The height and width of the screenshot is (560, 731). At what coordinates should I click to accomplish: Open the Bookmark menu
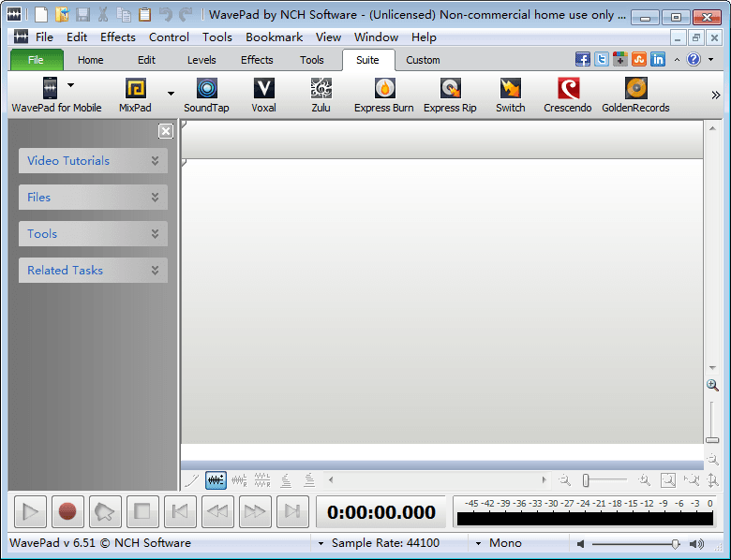point(274,37)
